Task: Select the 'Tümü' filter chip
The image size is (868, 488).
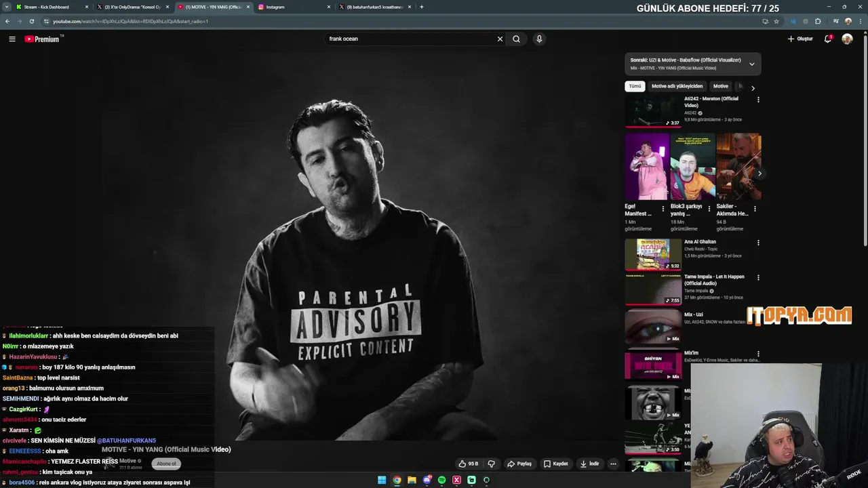Action: click(635, 86)
